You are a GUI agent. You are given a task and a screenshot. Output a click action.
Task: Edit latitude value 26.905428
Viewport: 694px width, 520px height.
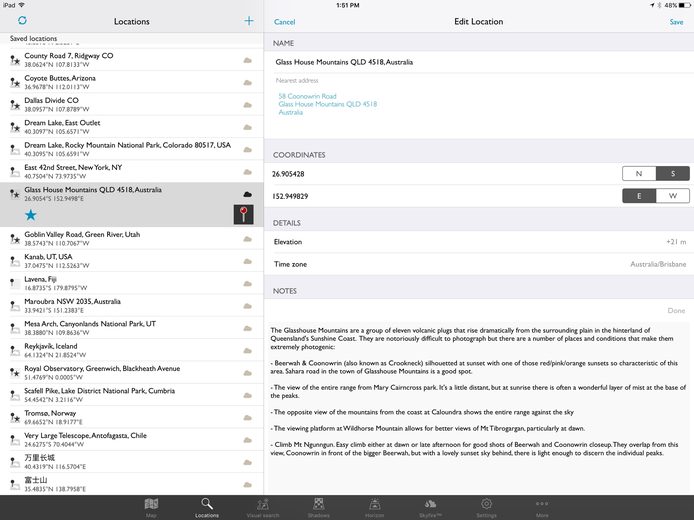tap(443, 174)
